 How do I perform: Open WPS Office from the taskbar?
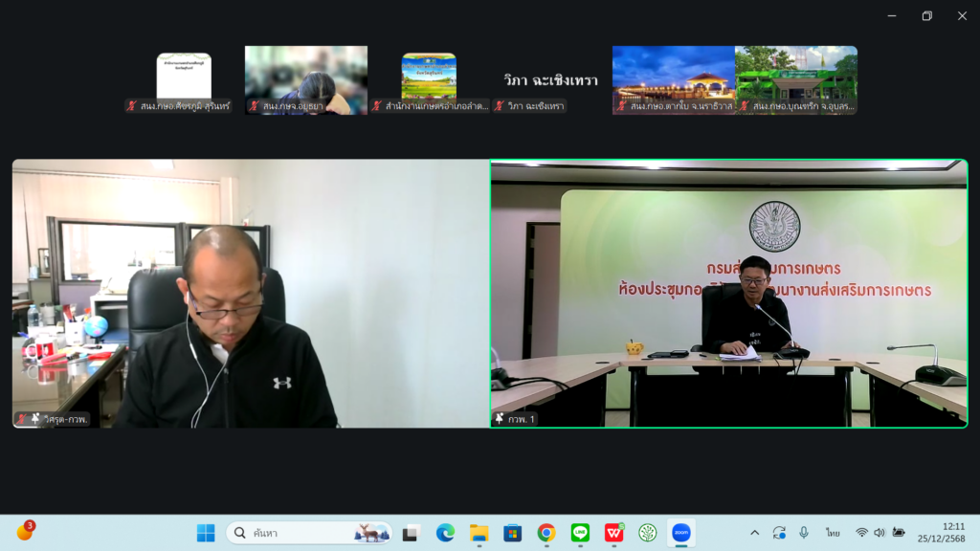(613, 533)
